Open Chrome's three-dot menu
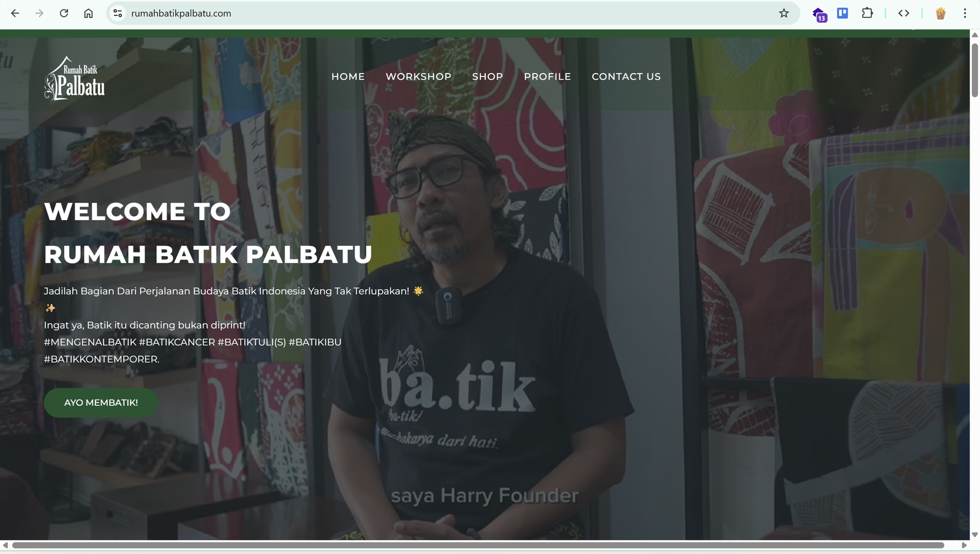This screenshot has height=554, width=980. tap(967, 13)
